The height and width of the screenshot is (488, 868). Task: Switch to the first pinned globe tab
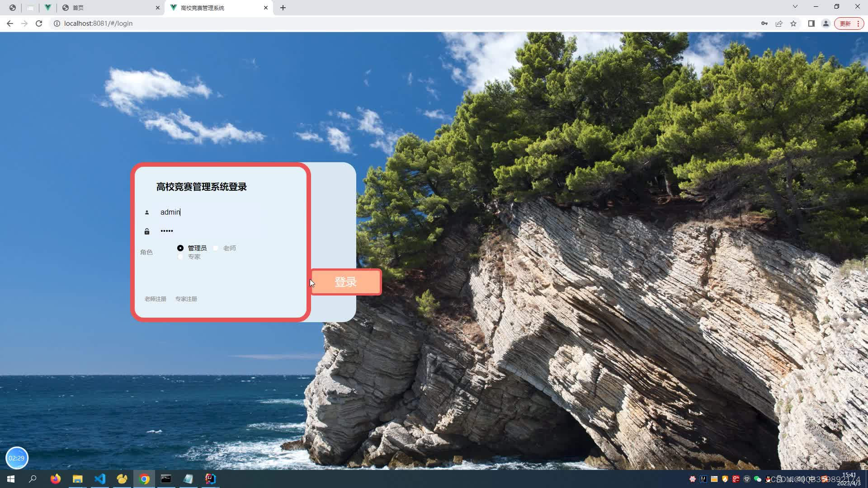pyautogui.click(x=13, y=8)
